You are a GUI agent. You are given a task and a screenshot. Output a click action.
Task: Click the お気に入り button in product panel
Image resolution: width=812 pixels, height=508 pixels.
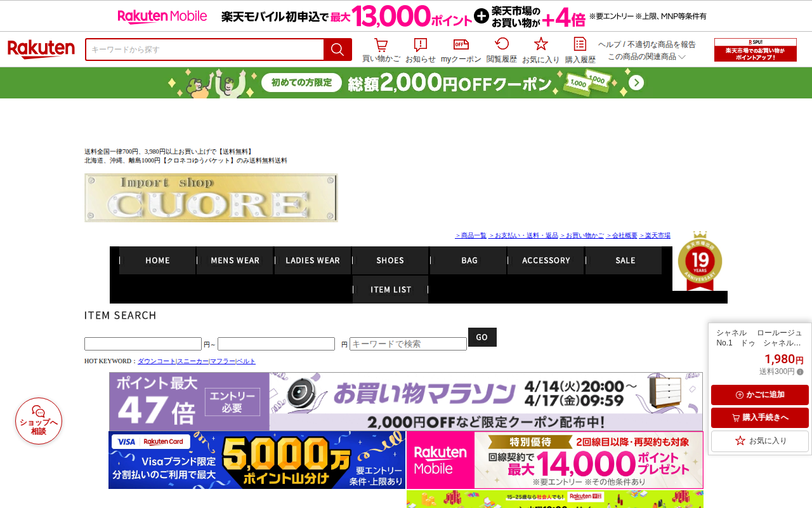tap(760, 441)
